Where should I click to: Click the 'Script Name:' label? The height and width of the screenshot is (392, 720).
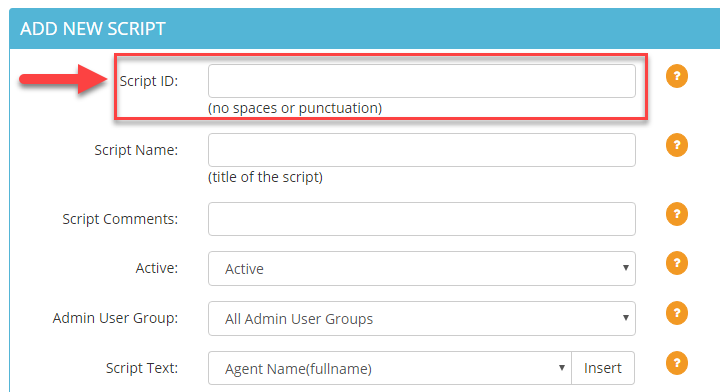pos(136,150)
